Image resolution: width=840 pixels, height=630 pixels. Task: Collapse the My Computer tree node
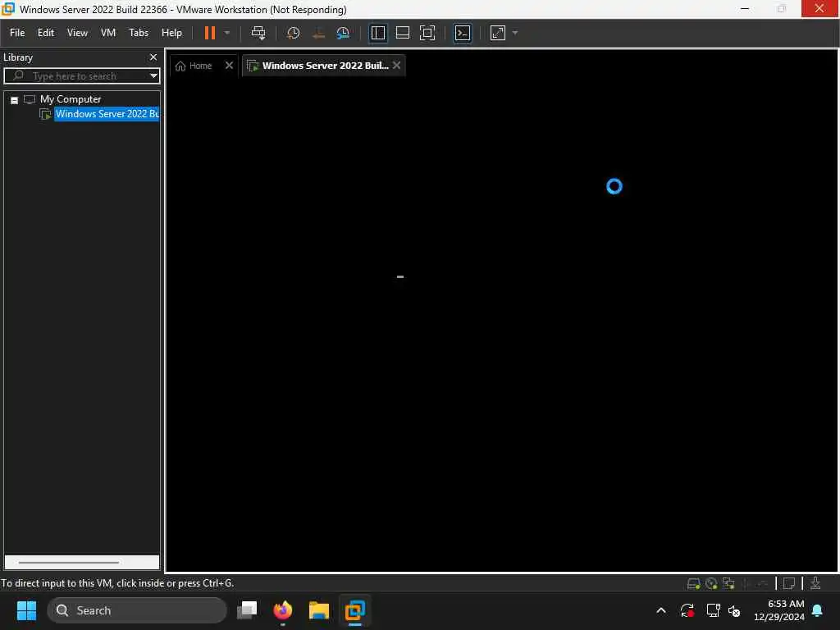(15, 100)
